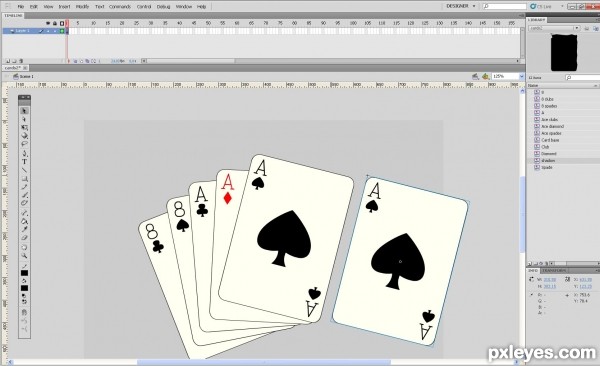The image size is (600, 366).
Task: Select the Selection arrow tool
Action: 24,111
